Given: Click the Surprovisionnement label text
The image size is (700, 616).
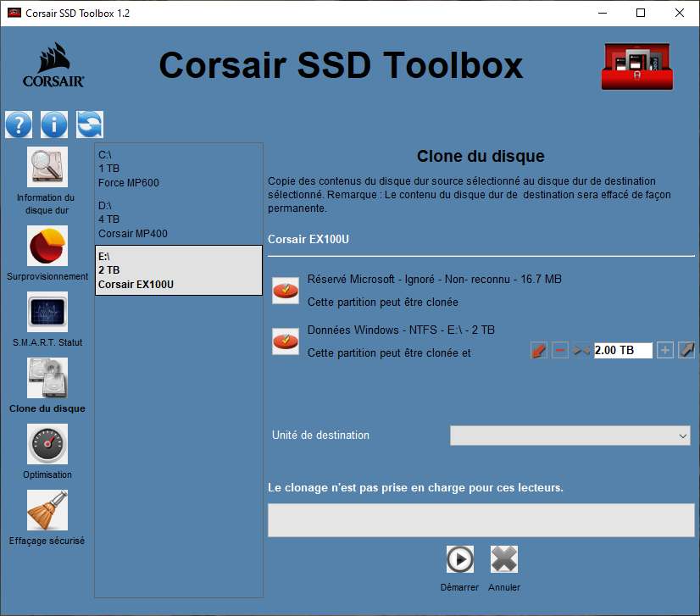Looking at the screenshot, I should [47, 276].
